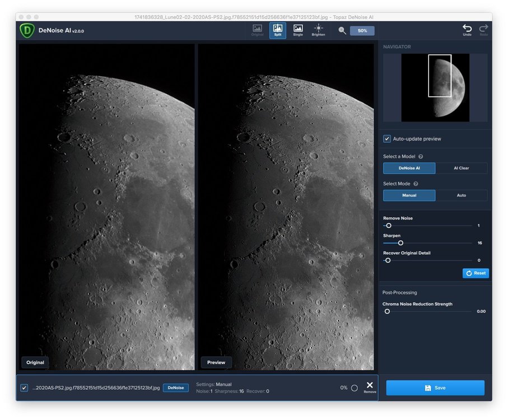This screenshot has height=420, width=508.
Task: Click the Preview moon image pane
Action: click(x=286, y=207)
